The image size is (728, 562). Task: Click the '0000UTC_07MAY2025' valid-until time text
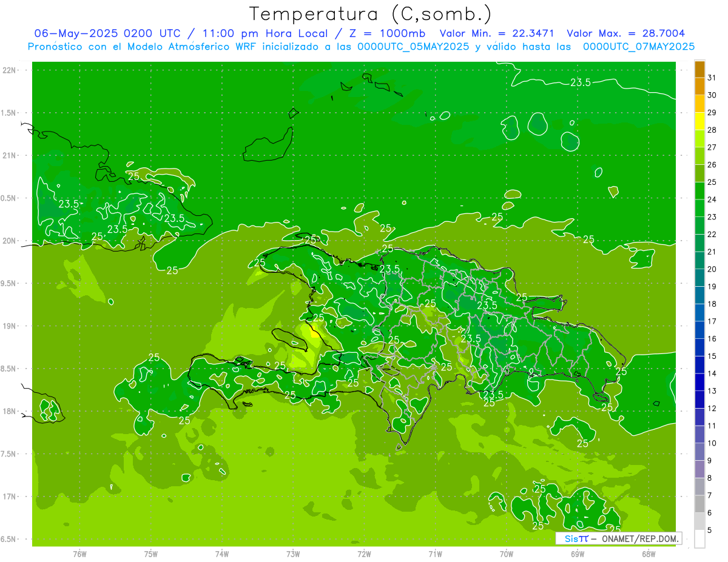coord(639,46)
